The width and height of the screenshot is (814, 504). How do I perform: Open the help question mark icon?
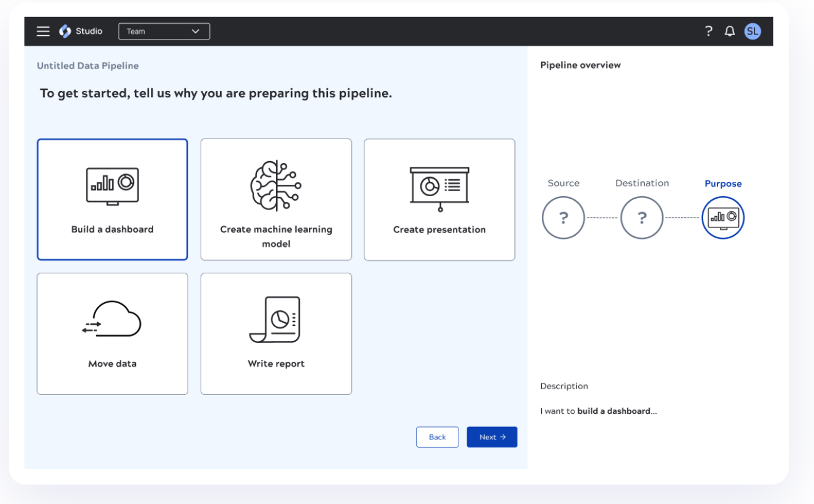(x=709, y=31)
